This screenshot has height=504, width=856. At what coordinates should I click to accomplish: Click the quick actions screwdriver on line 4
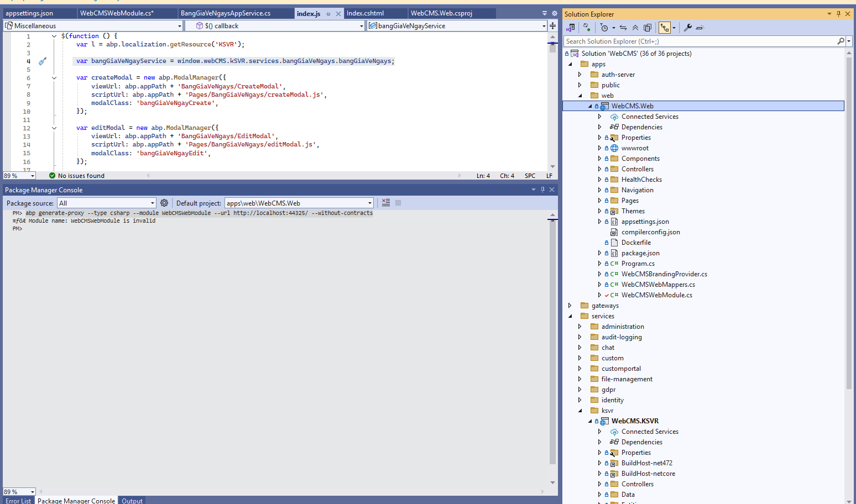click(x=43, y=61)
